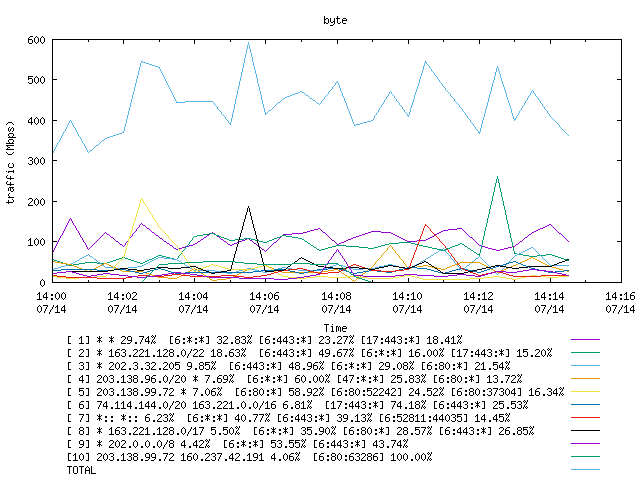Click red line swatch for legend entry 7
This screenshot has width=640, height=480.
585,418
